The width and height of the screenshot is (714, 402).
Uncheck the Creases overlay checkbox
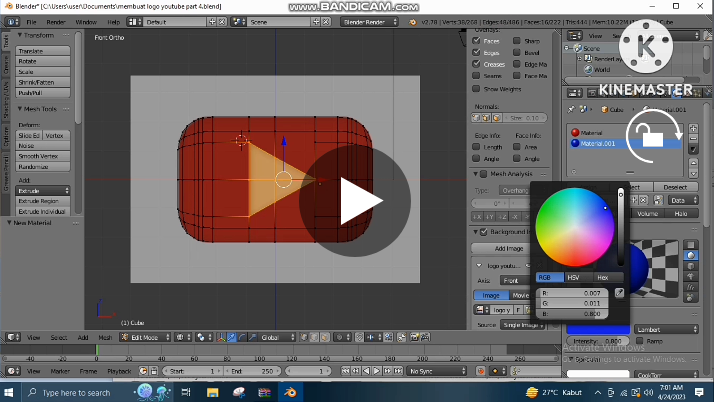tap(476, 64)
